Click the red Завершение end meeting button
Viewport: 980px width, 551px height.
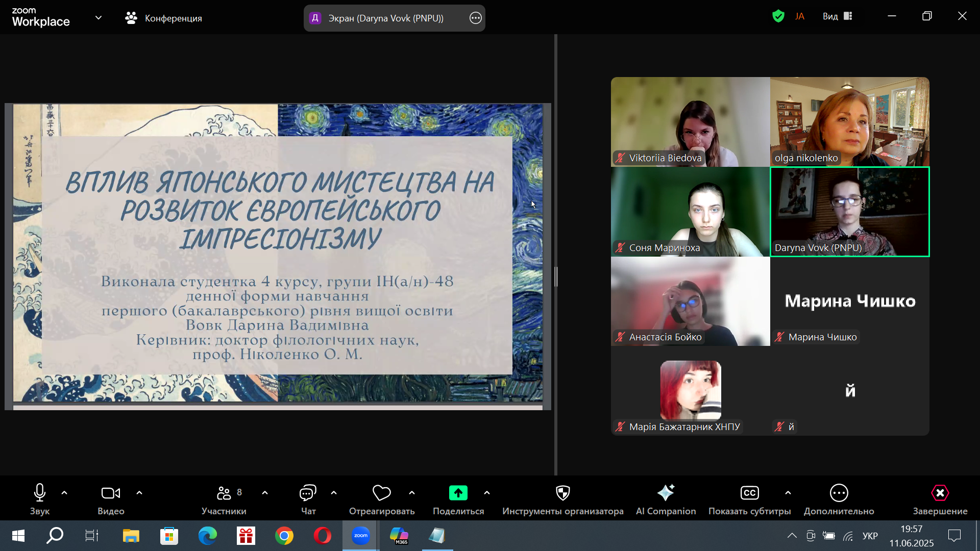940,499
